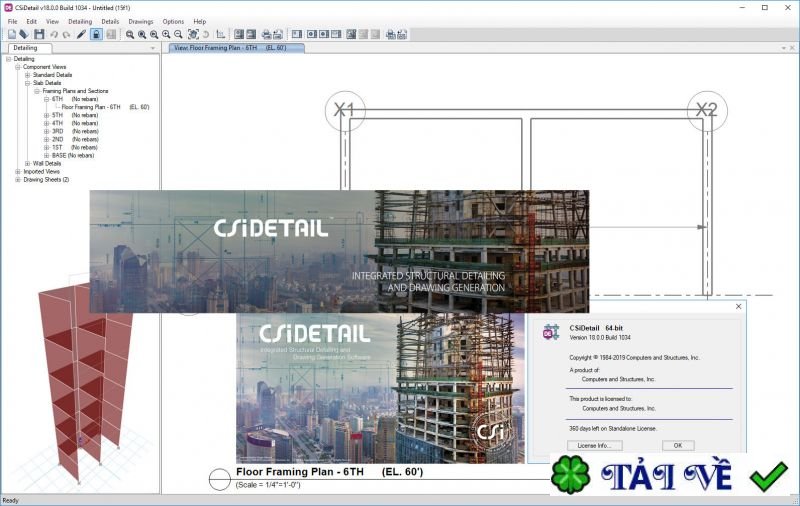Viewport: 800px width, 506px height.
Task: Expand the 3RD story tree node
Action: point(46,131)
